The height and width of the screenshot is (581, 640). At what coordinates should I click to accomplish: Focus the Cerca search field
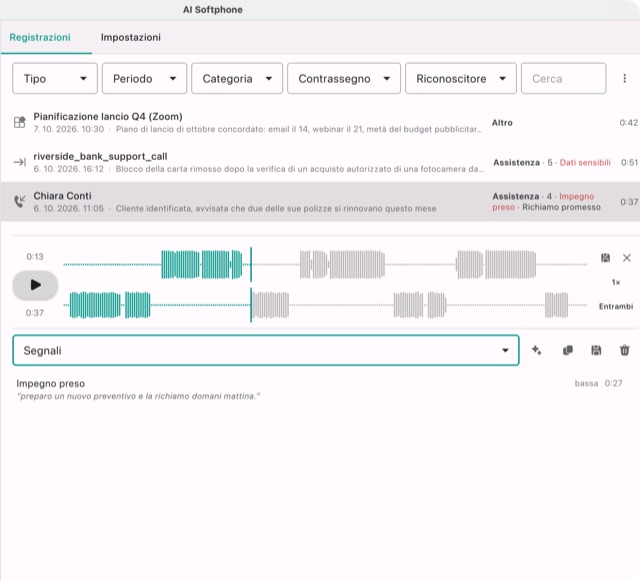(563, 78)
